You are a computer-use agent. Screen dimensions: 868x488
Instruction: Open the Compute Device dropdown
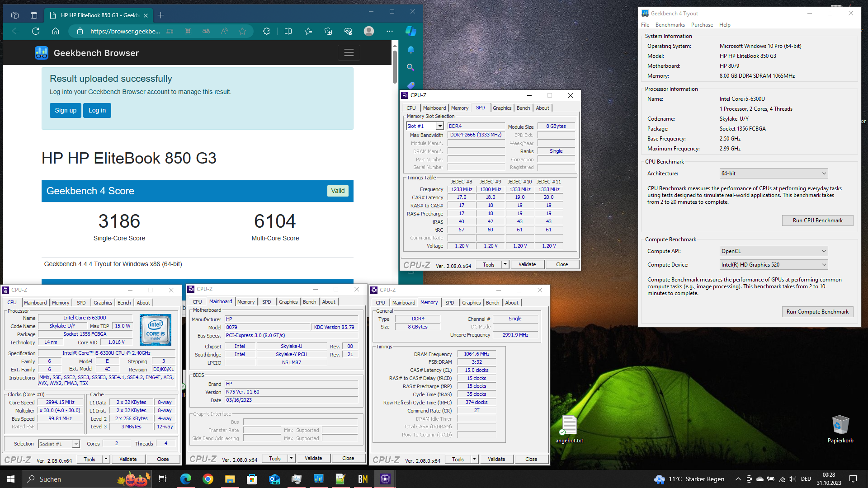pos(774,265)
